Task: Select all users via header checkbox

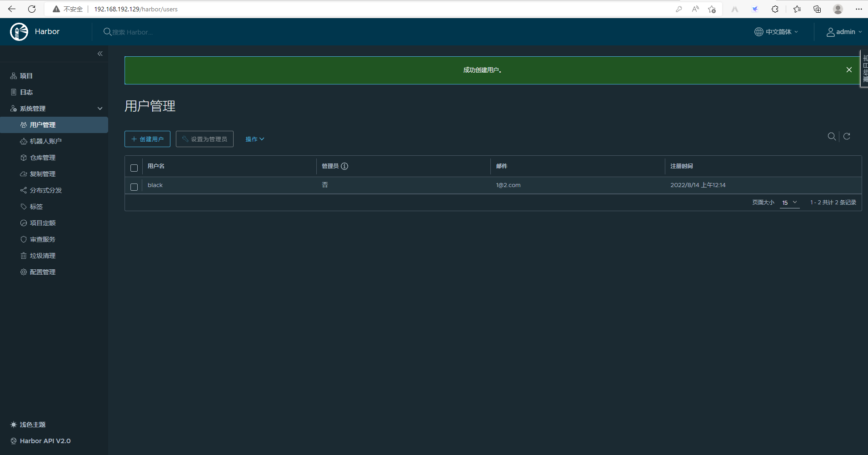Action: point(134,168)
